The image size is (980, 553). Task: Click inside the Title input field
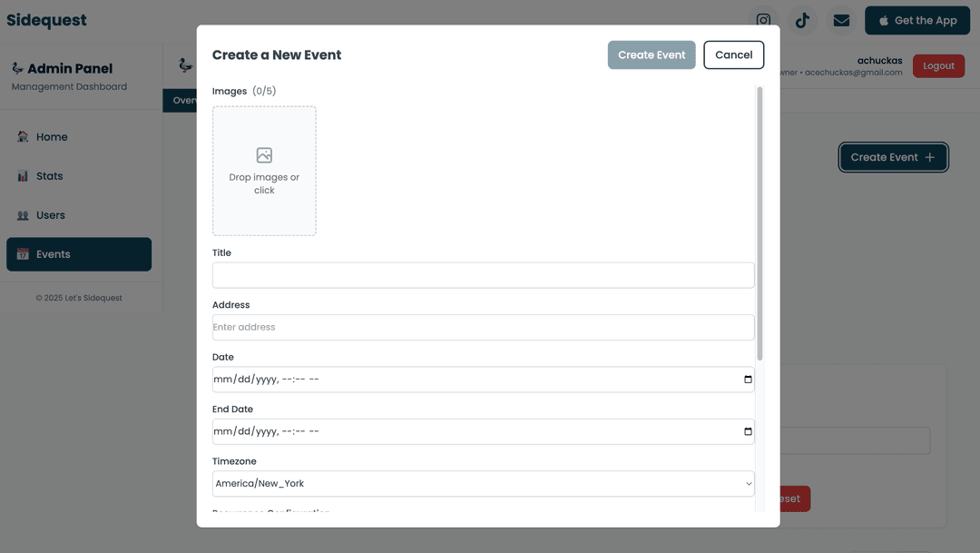tap(482, 274)
